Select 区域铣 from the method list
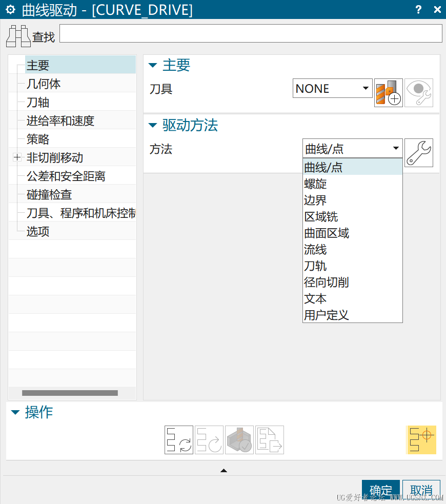Viewport: 446px width, 504px height. click(321, 217)
